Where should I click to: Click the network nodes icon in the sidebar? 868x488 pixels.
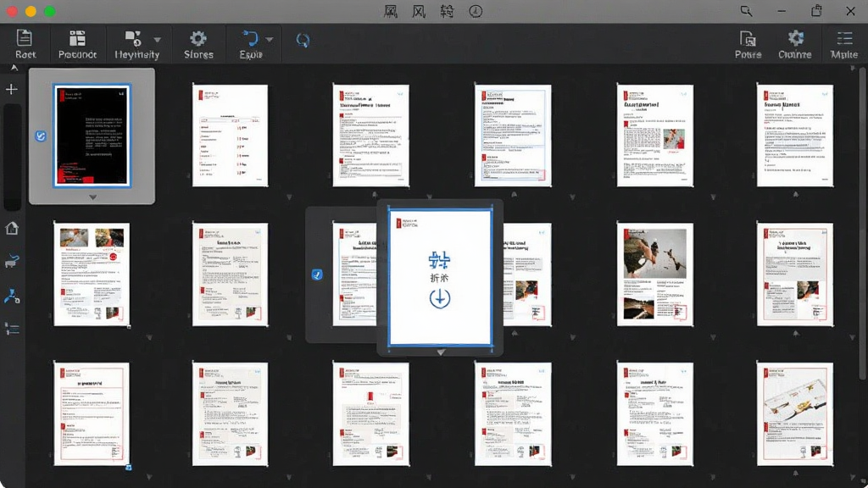pos(12,296)
